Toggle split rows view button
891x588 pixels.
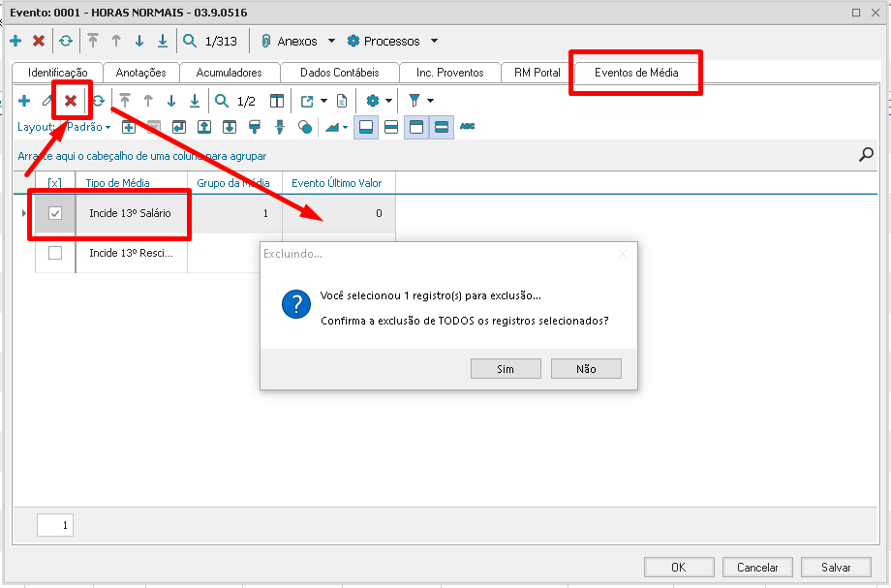(391, 127)
